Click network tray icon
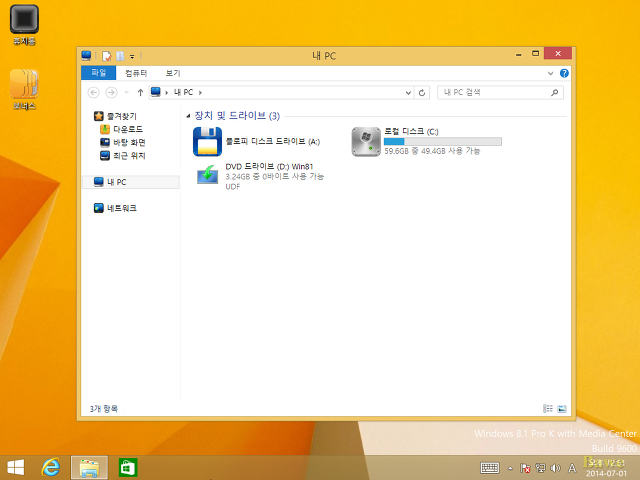Screen dimensions: 640x480 click(540, 468)
